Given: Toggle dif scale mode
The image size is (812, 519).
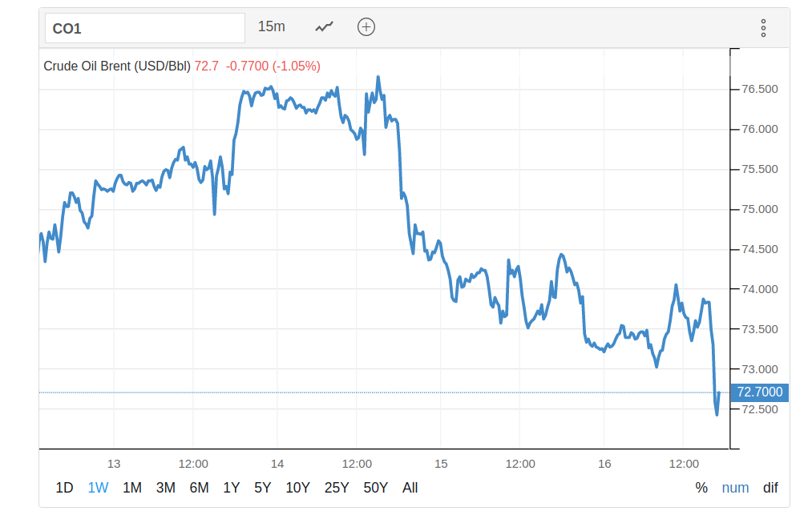Looking at the screenshot, I should click(x=770, y=488).
